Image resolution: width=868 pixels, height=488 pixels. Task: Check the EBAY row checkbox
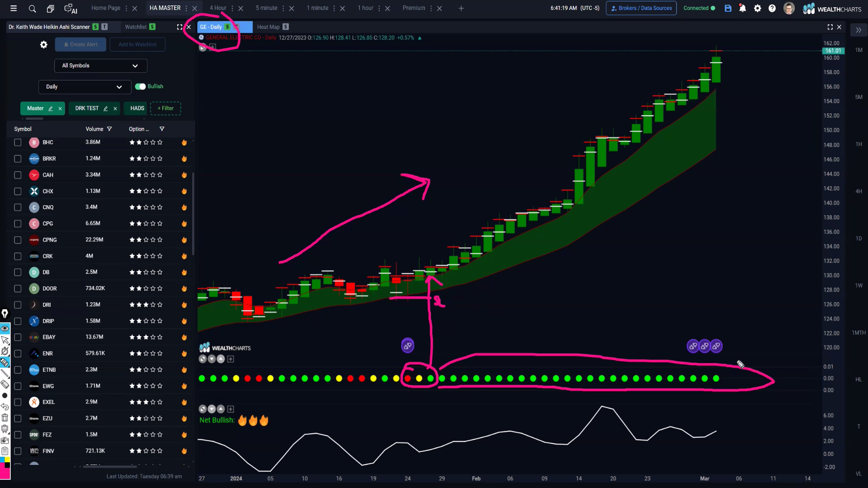point(18,337)
